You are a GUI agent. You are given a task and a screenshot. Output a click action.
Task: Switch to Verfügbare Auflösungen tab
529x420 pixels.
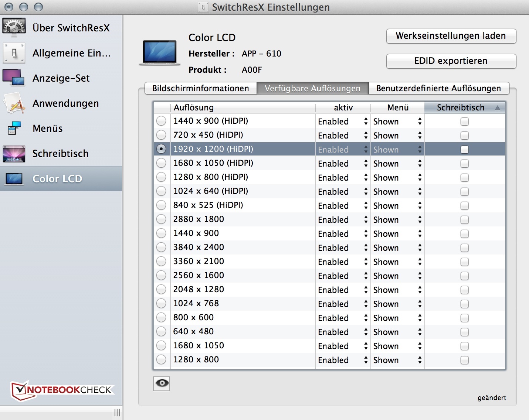[313, 88]
